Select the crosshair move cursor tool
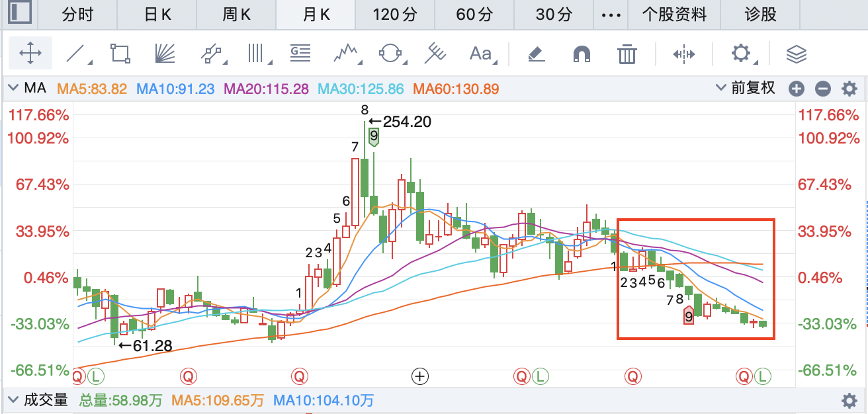The image size is (868, 414). coord(30,54)
